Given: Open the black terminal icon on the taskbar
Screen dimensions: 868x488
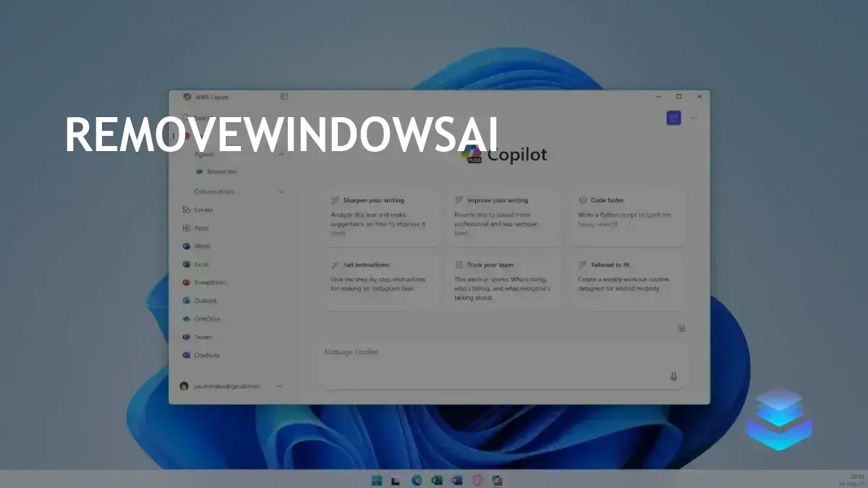Looking at the screenshot, I should [396, 480].
